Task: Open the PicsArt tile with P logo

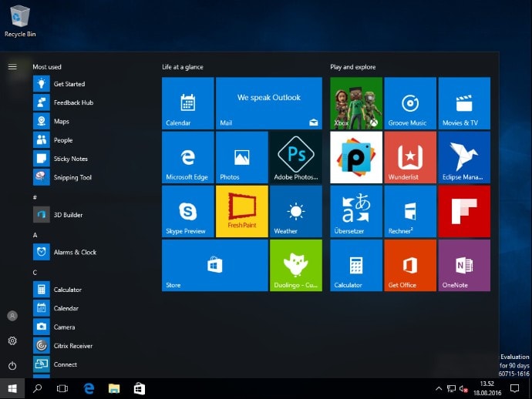Action: (x=356, y=158)
